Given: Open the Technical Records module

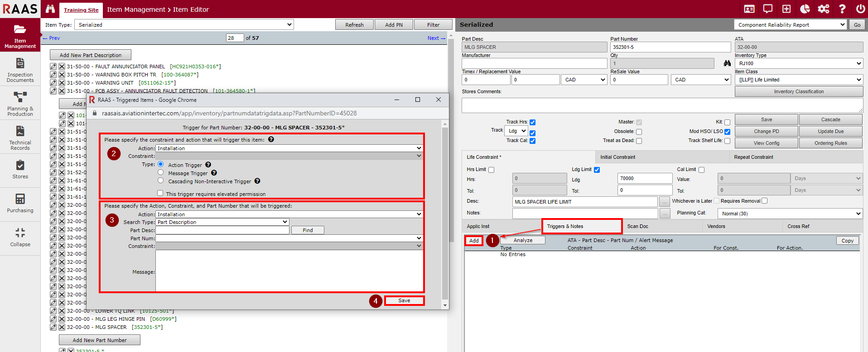Looking at the screenshot, I should tap(20, 138).
